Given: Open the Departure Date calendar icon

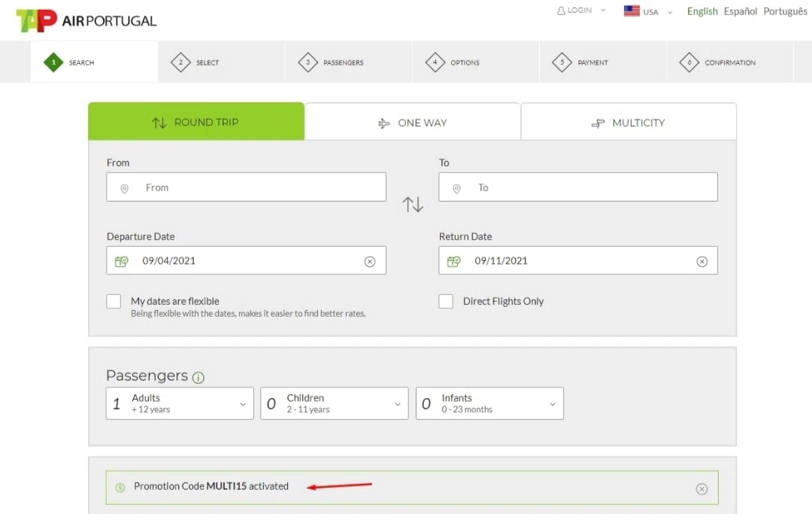Looking at the screenshot, I should [x=121, y=261].
